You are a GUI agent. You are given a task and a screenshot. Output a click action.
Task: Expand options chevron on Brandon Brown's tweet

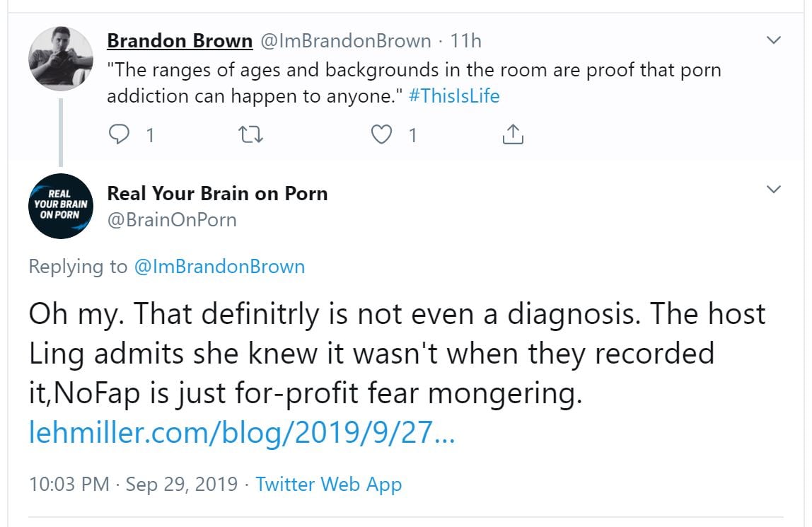pos(775,41)
